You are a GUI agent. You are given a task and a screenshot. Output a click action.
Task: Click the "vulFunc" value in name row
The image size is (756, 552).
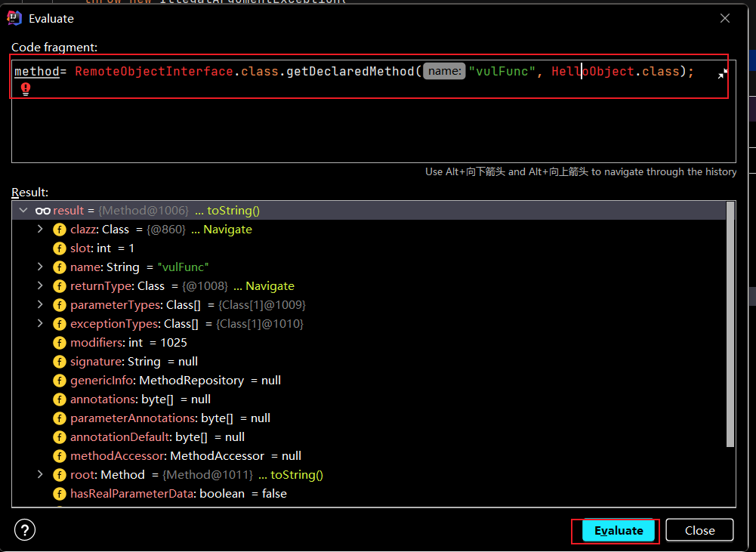coord(184,267)
